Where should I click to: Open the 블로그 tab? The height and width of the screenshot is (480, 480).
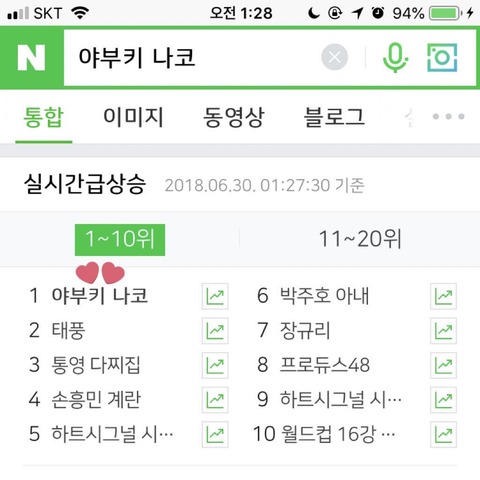click(334, 117)
